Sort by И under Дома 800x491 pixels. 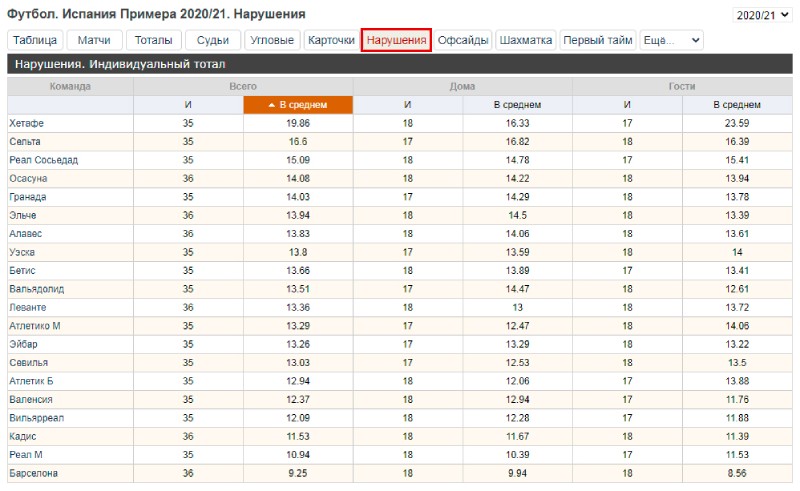(408, 105)
